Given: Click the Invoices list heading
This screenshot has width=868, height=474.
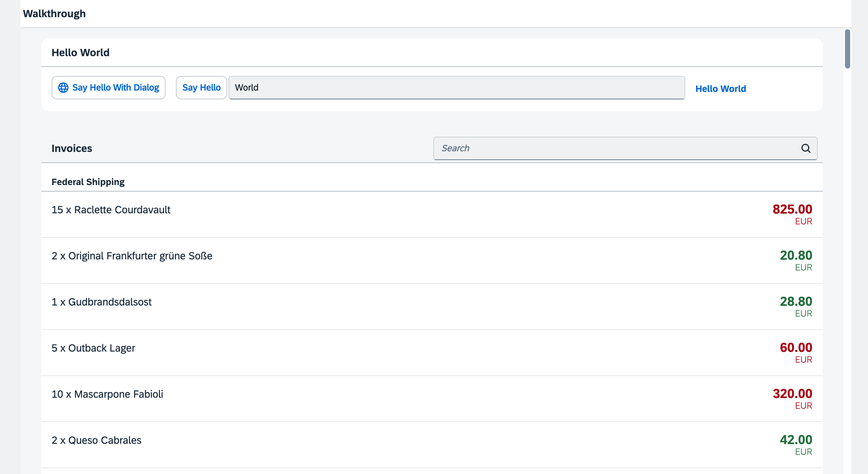Looking at the screenshot, I should tap(72, 148).
